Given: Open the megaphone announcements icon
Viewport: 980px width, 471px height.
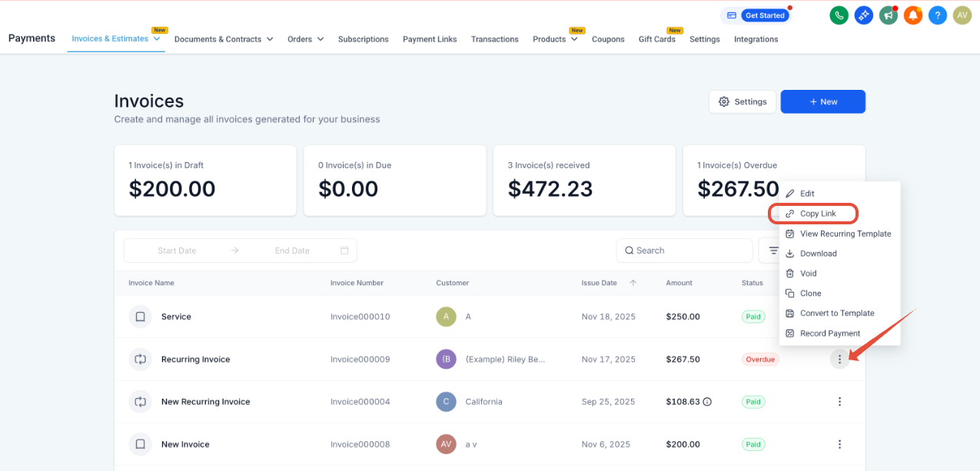Looking at the screenshot, I should tap(889, 15).
